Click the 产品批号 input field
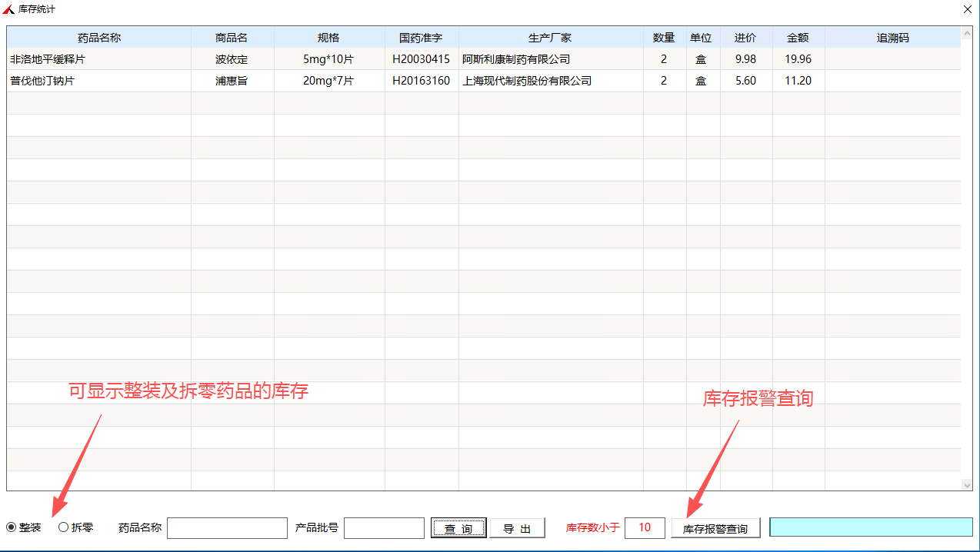Viewport: 980px width, 552px height. coord(384,528)
